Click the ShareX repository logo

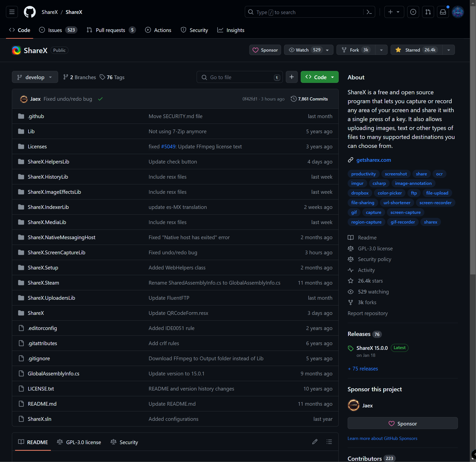17,50
